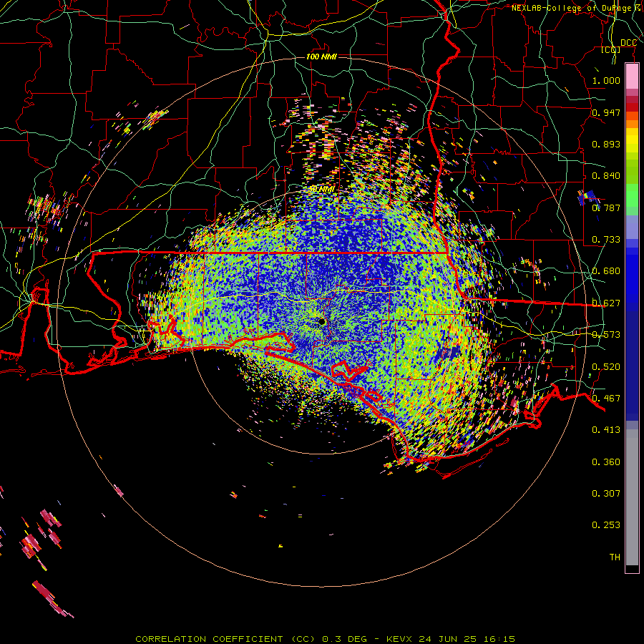644x644 pixels.
Task: Click the "TH" threshold label on legend
Action: (615, 557)
